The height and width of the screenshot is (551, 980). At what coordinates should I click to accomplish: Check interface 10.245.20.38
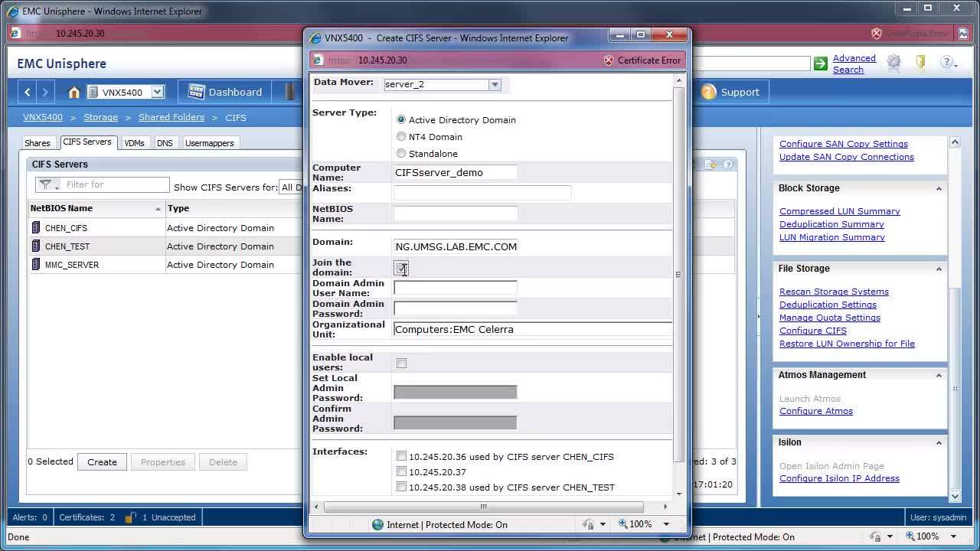pos(401,487)
